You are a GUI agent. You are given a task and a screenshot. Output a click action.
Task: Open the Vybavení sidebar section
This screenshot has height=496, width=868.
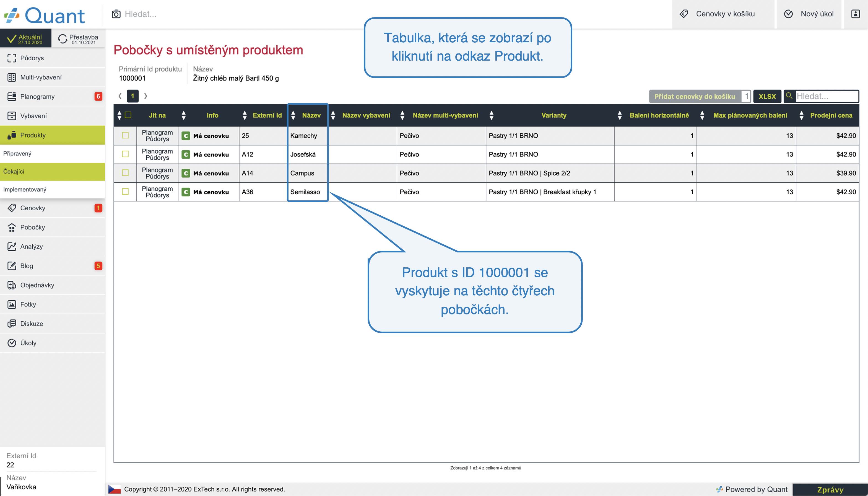[x=53, y=116]
